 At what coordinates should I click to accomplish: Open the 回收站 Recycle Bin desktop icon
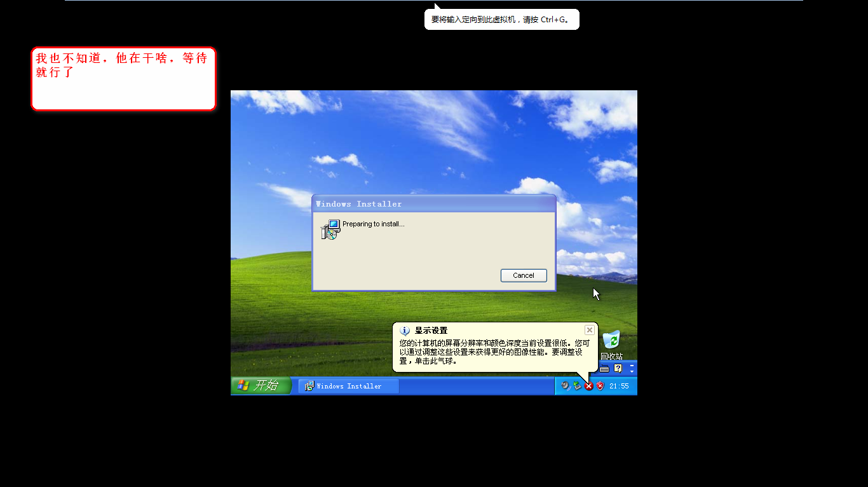[x=611, y=346]
